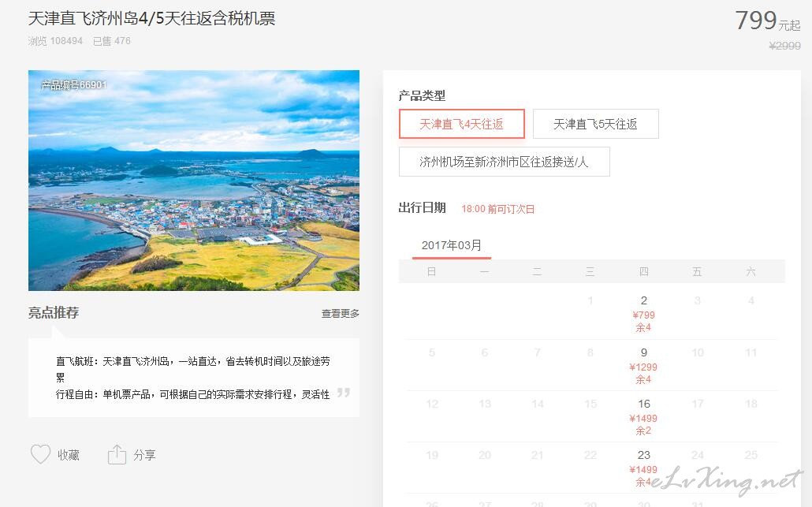
Task: Click the 日 weekday column header
Action: point(431,272)
